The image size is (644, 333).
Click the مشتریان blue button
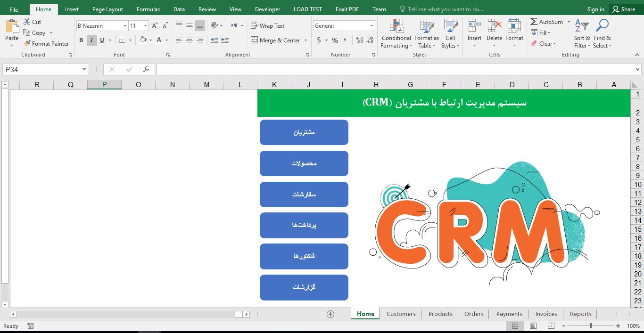304,132
